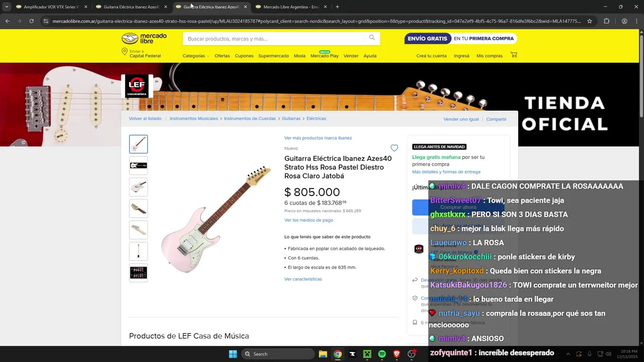Click the product search input field

(x=274, y=39)
